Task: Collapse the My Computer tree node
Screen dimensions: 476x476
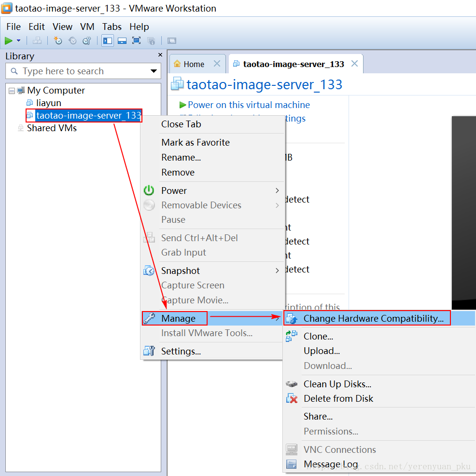Action: click(x=12, y=91)
